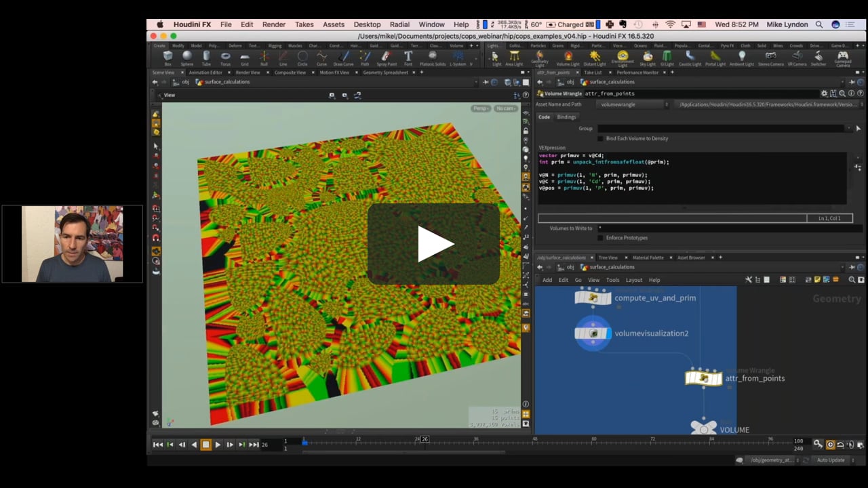Select the Box shelf tool
Image resolution: width=868 pixels, height=488 pixels.
tap(167, 58)
